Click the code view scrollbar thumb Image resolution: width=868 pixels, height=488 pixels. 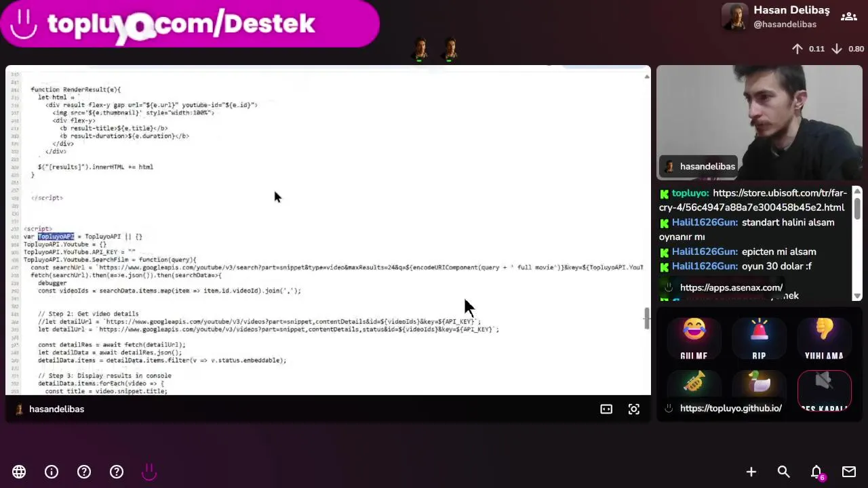(647, 319)
